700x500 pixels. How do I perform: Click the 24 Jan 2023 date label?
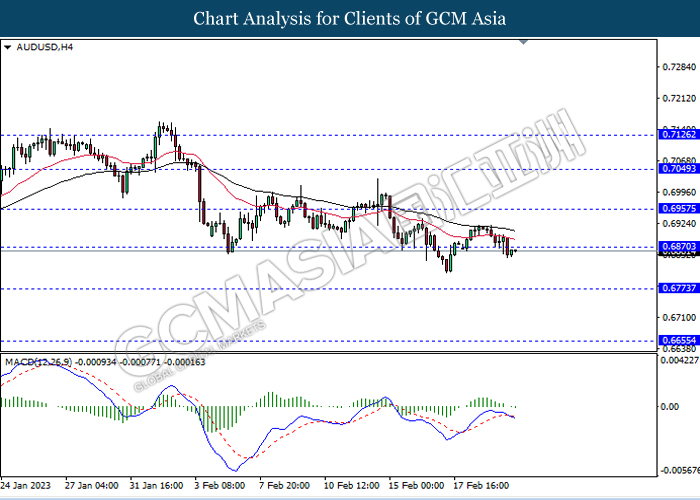point(25,485)
